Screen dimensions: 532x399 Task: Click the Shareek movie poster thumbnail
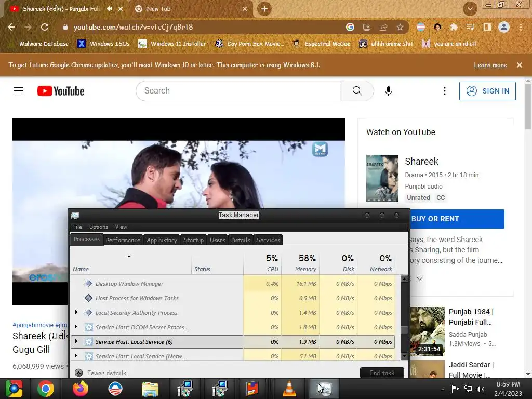382,178
